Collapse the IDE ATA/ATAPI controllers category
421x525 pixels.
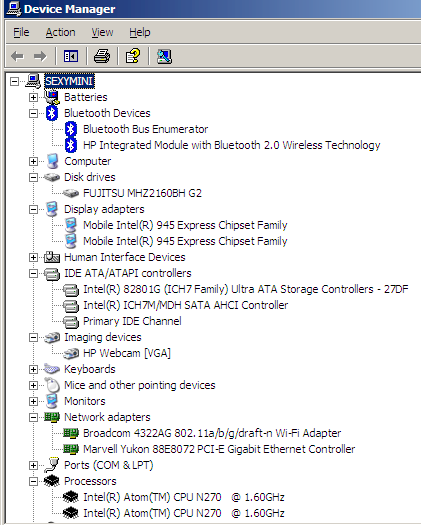(x=33, y=274)
